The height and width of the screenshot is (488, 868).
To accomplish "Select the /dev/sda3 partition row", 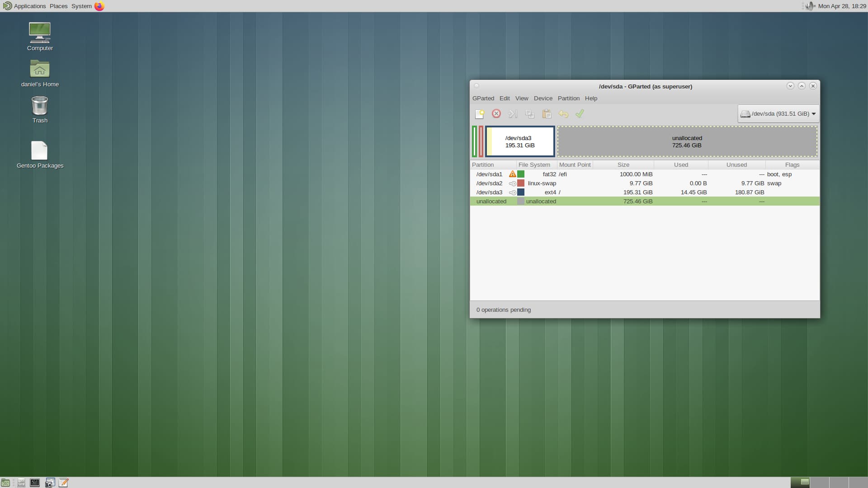I will click(645, 192).
